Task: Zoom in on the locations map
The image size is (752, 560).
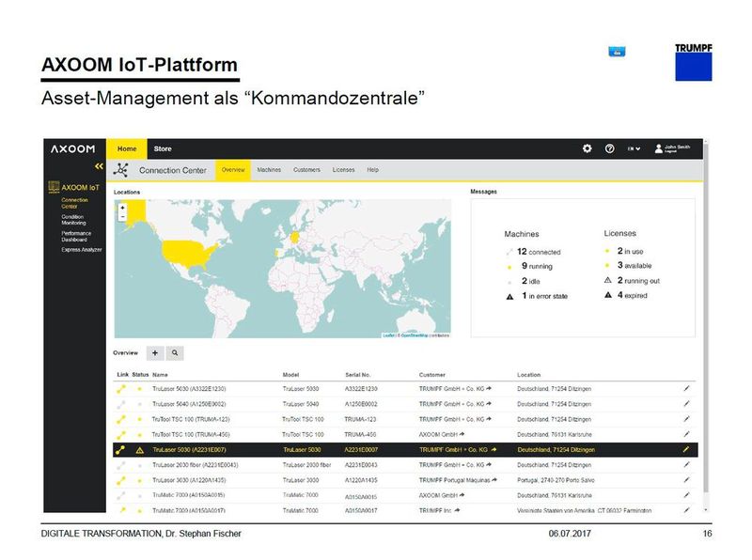Action: click(121, 208)
